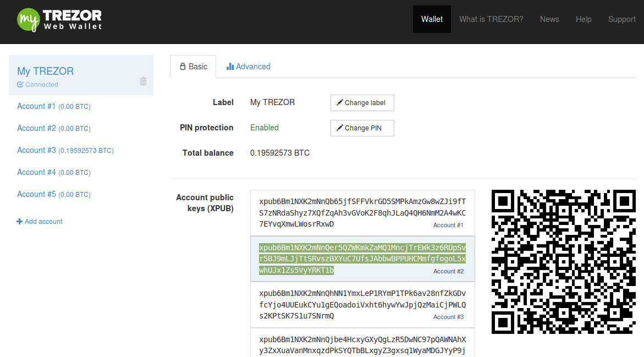This screenshot has height=357, width=644.
Task: Open the Wallet menu item
Action: (432, 19)
